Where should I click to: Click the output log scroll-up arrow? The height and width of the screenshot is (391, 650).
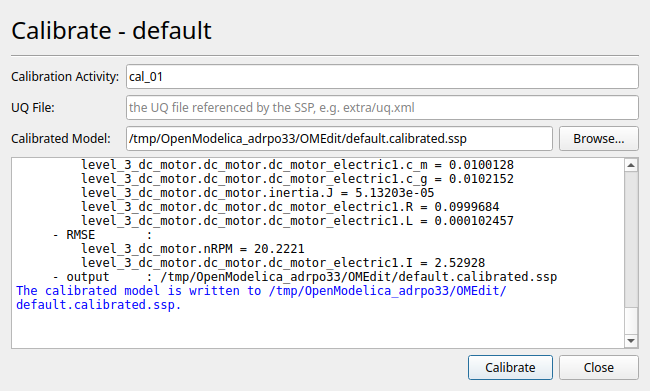click(x=631, y=165)
